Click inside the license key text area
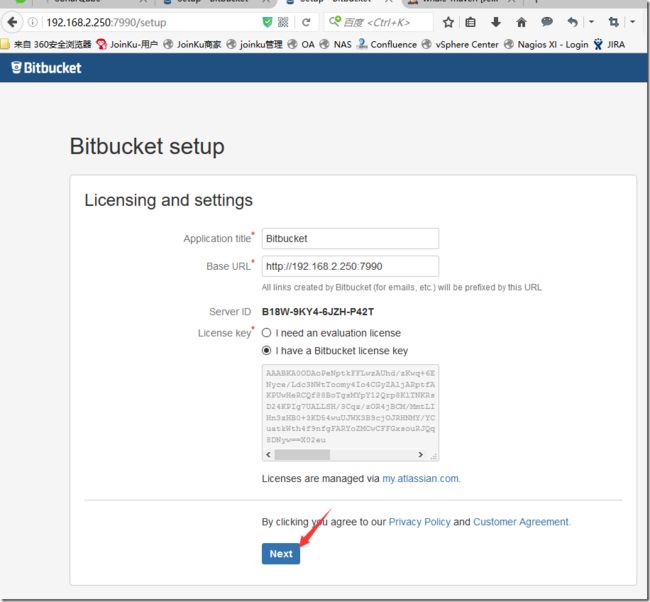The height and width of the screenshot is (602, 650). [350, 407]
